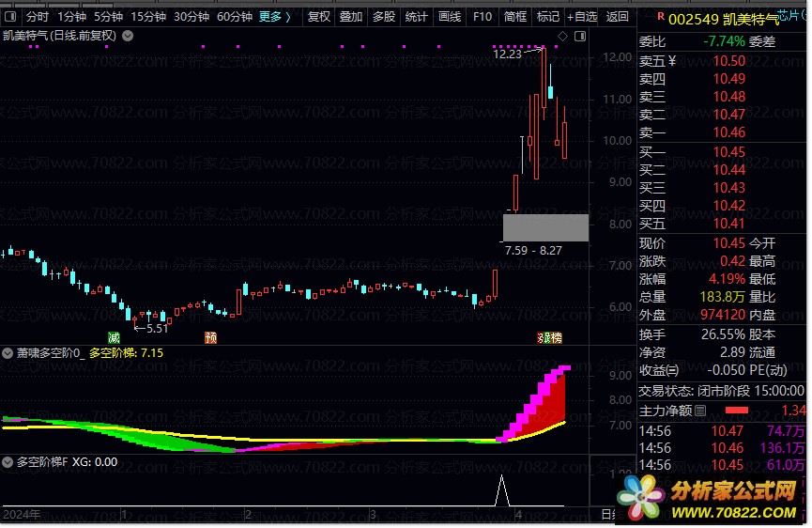Toggle the 简框 simple frame view
The height and width of the screenshot is (528, 812).
pyautogui.click(x=514, y=17)
